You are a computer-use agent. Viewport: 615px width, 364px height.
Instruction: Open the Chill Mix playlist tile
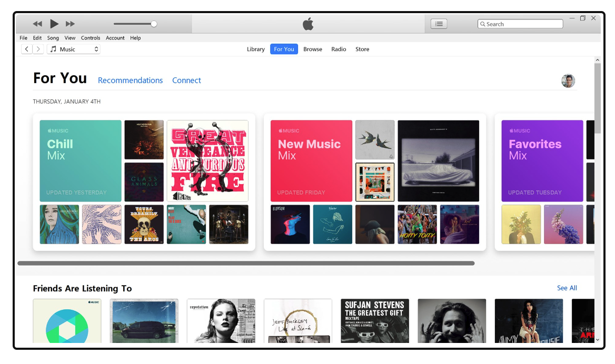tap(81, 161)
